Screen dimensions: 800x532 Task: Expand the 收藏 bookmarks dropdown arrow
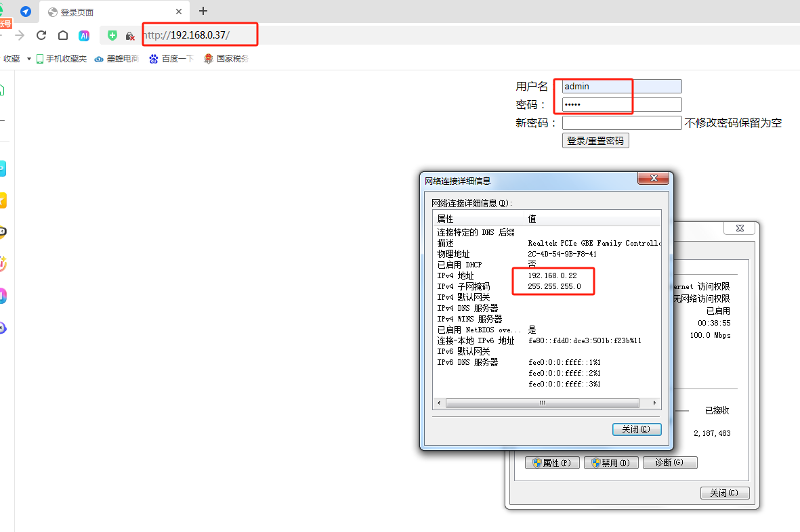pos(29,59)
